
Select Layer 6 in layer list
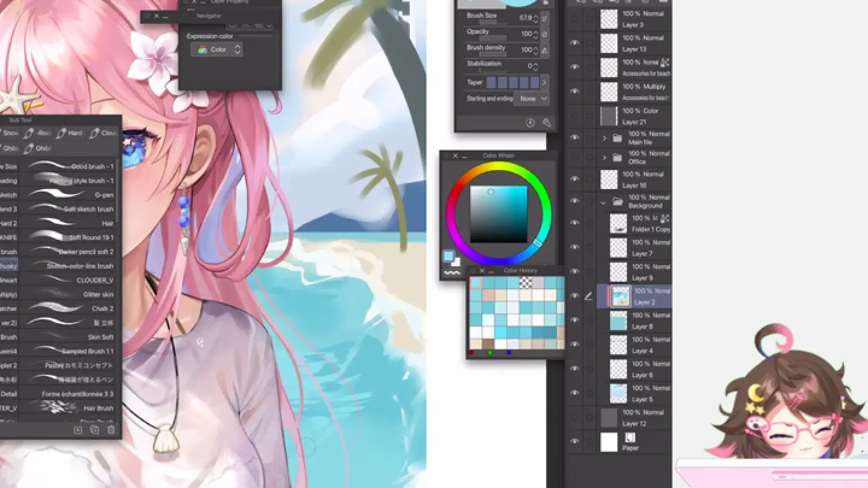tap(634, 369)
